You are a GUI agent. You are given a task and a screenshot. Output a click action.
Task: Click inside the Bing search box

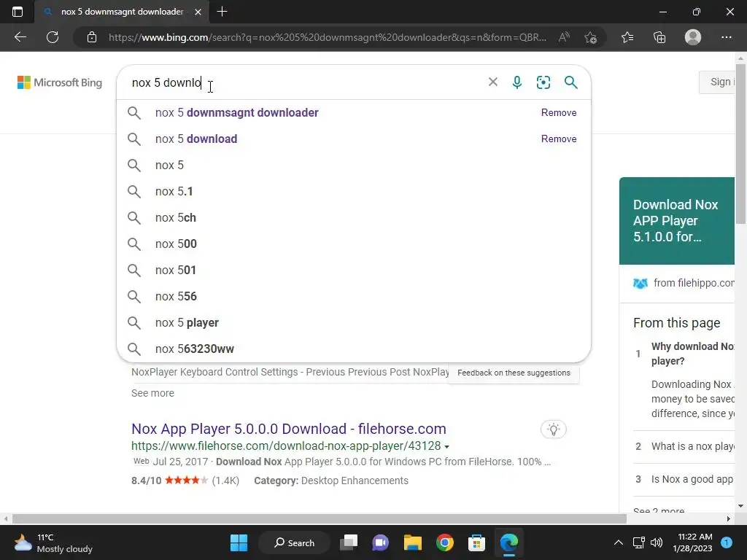point(305,82)
